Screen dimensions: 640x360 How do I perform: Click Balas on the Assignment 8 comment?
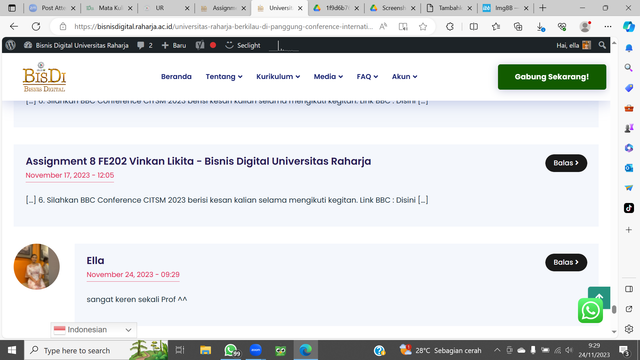pos(566,163)
